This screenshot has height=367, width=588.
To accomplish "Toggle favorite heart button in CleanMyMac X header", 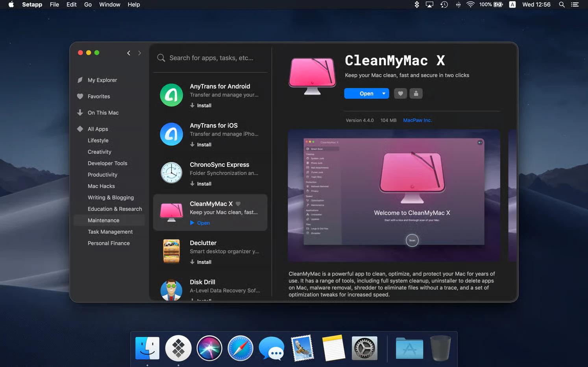I will [400, 94].
